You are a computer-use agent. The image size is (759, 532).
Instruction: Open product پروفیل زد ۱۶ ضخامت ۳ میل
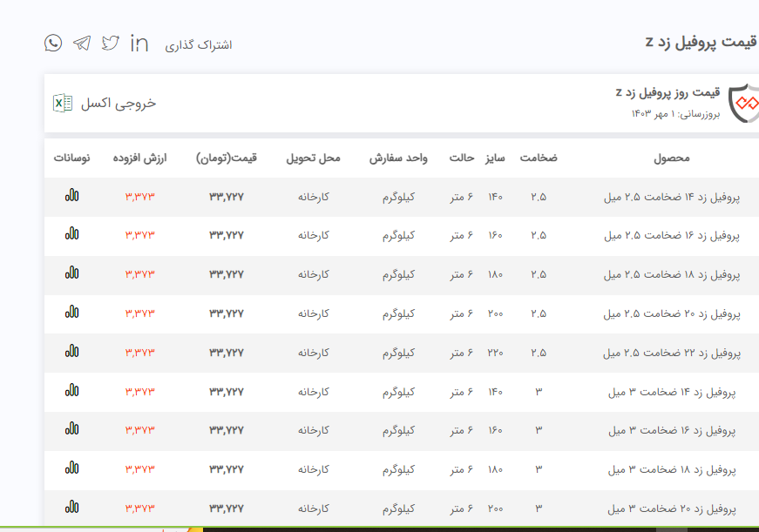[672, 430]
